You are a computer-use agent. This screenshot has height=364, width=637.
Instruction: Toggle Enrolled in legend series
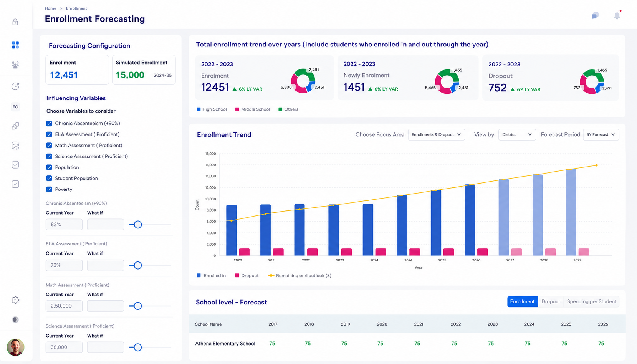(211, 276)
